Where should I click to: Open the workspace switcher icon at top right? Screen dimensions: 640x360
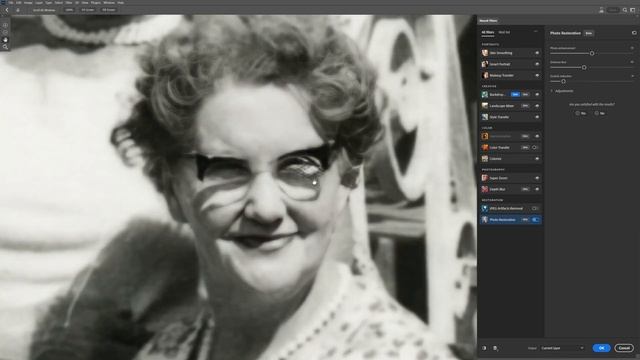tap(633, 10)
